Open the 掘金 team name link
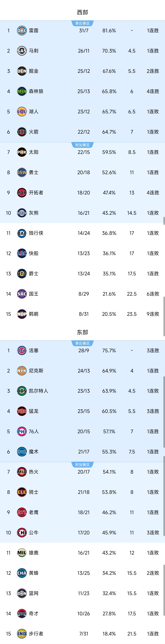Image resolution: width=165 pixels, height=644 pixels. (34, 71)
